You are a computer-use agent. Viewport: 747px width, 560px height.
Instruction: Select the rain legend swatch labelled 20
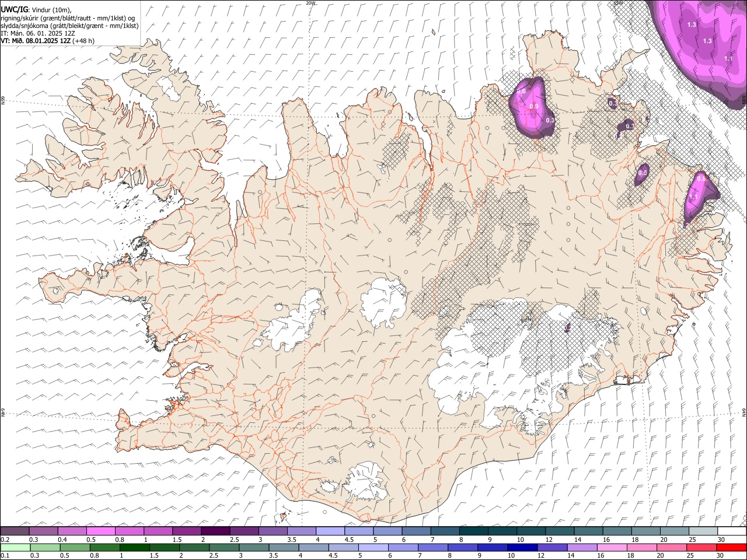pos(671,548)
